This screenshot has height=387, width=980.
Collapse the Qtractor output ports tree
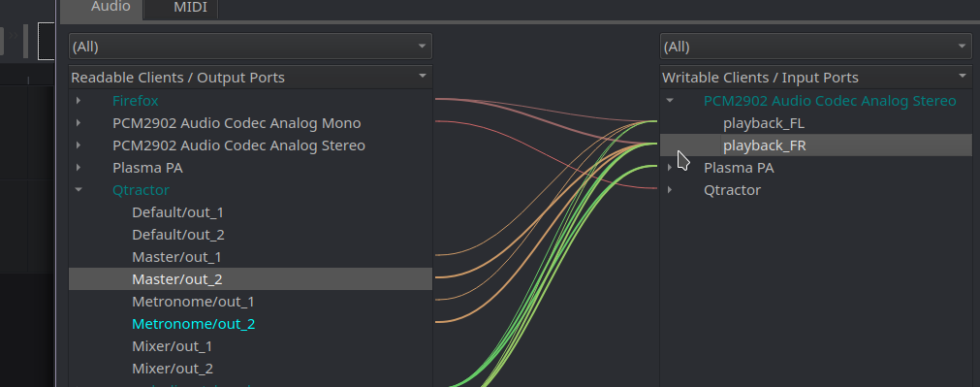tap(79, 189)
